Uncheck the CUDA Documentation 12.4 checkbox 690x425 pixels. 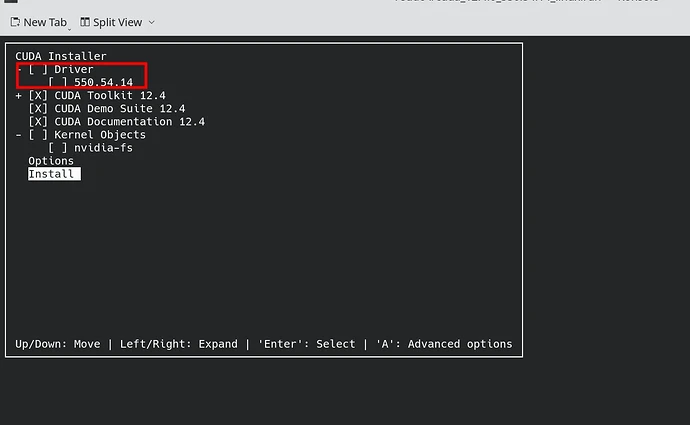click(x=38, y=122)
